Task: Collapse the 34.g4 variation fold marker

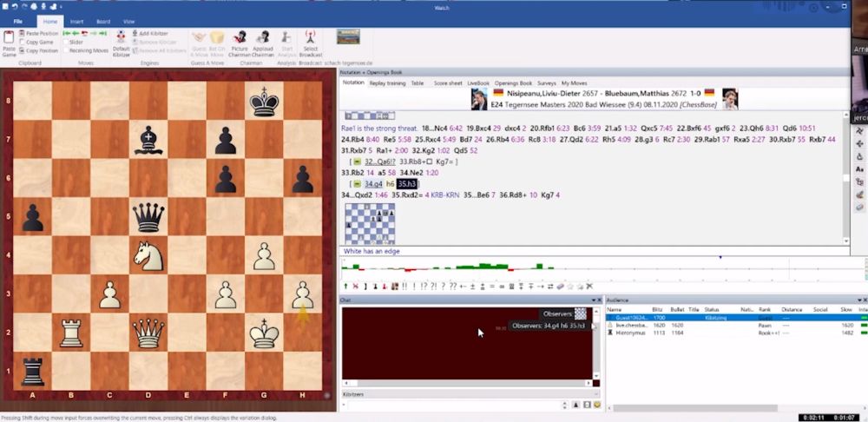Action: coord(358,184)
